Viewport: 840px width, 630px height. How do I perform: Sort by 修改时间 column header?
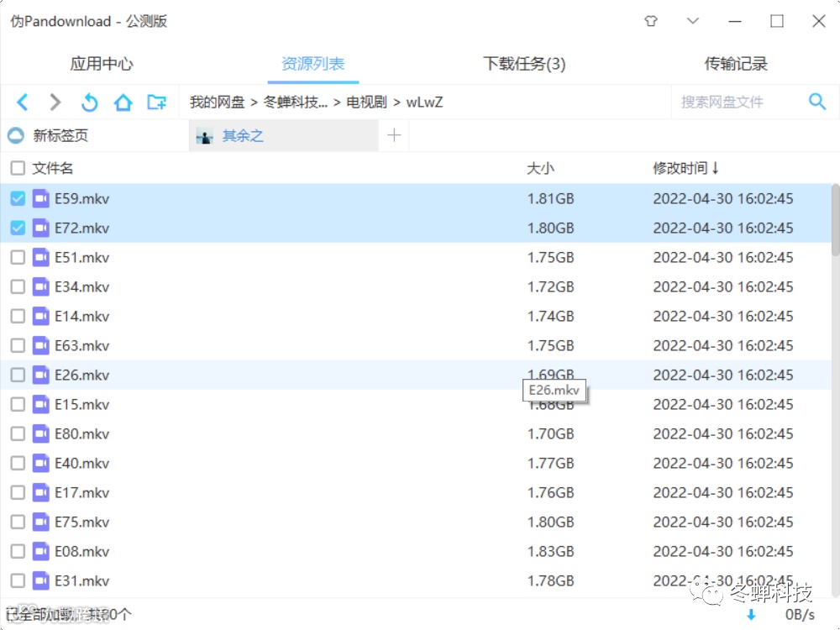(x=685, y=168)
